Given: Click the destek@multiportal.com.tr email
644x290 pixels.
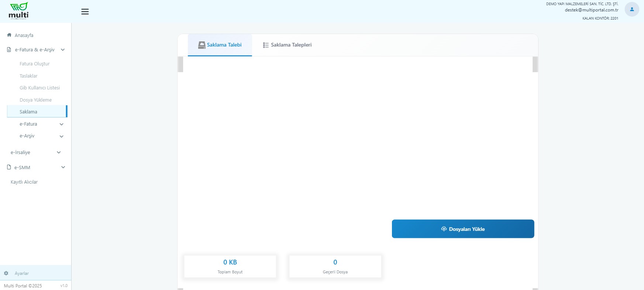Looking at the screenshot, I should (x=591, y=10).
